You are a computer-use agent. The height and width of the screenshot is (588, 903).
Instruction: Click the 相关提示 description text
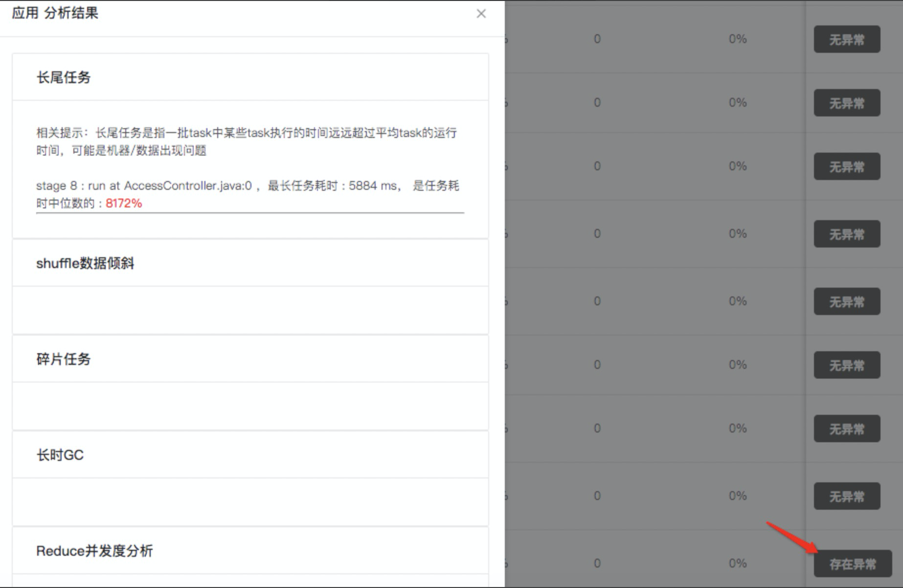coord(247,141)
